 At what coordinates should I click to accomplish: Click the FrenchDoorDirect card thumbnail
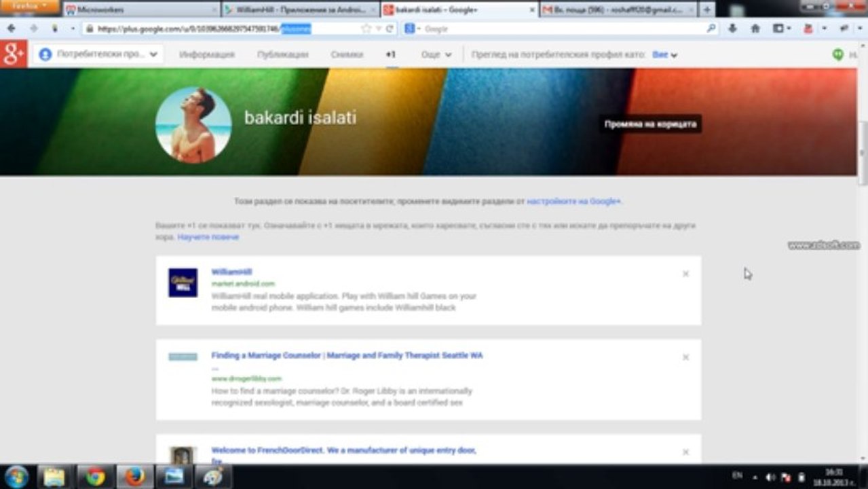183,455
